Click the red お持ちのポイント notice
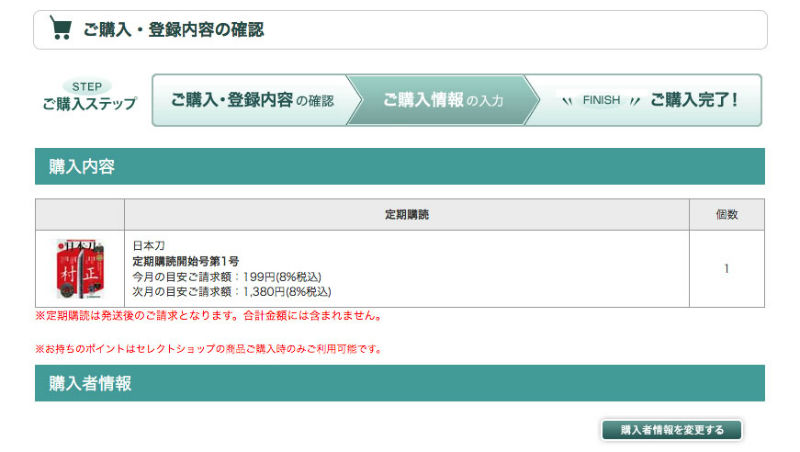This screenshot has height=452, width=800. coord(208,349)
